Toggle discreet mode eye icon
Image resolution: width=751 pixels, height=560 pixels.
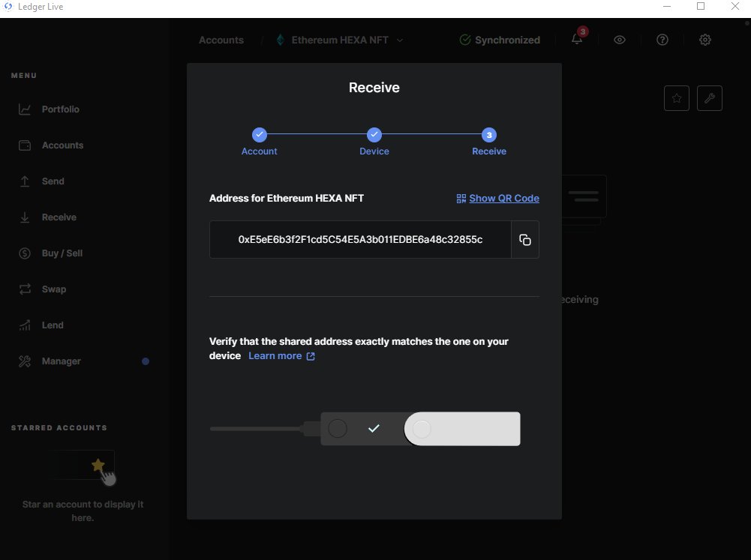coord(619,40)
